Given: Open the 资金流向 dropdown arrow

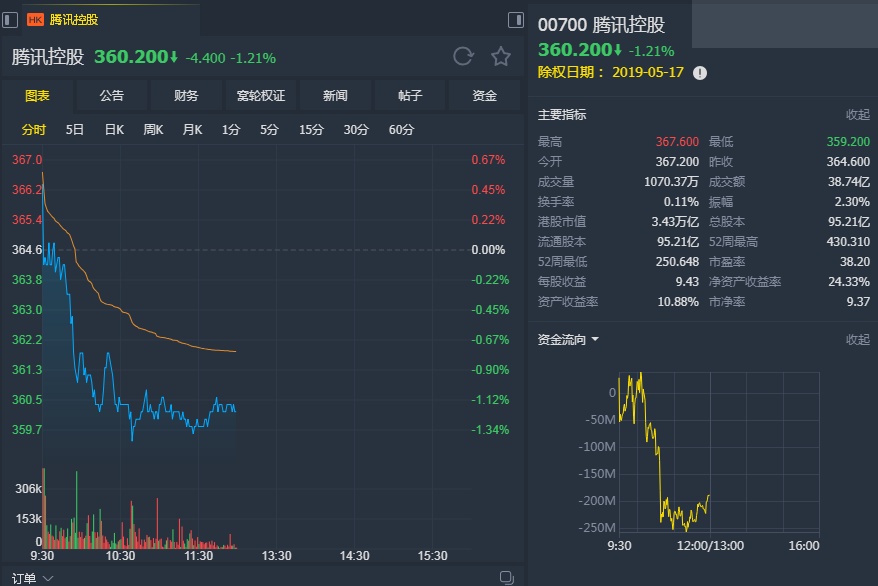Looking at the screenshot, I should (x=595, y=340).
